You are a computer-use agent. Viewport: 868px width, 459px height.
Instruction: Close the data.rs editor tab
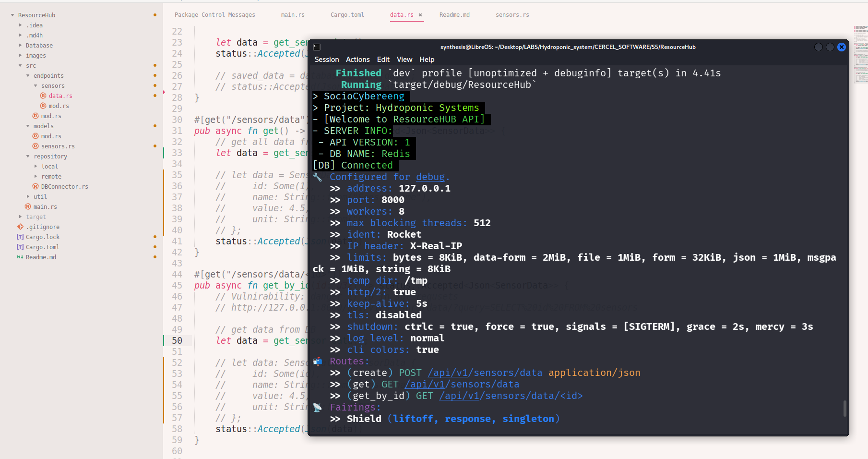tap(420, 15)
